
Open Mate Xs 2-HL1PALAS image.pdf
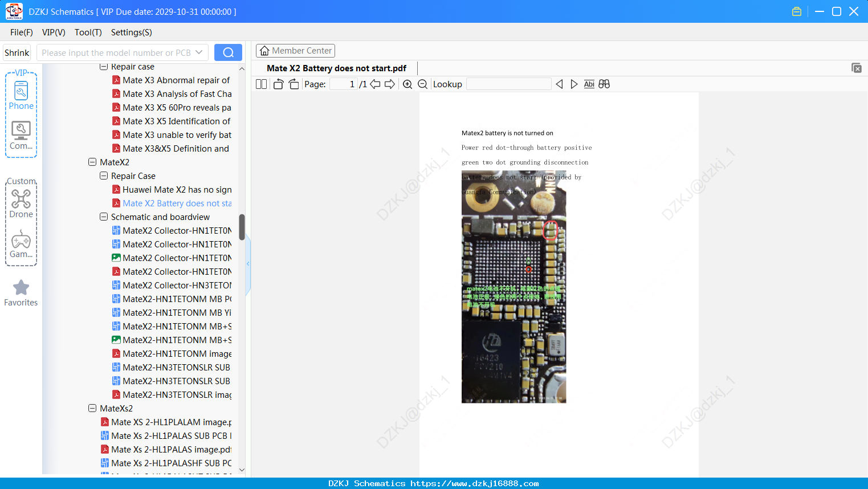pyautogui.click(x=166, y=450)
